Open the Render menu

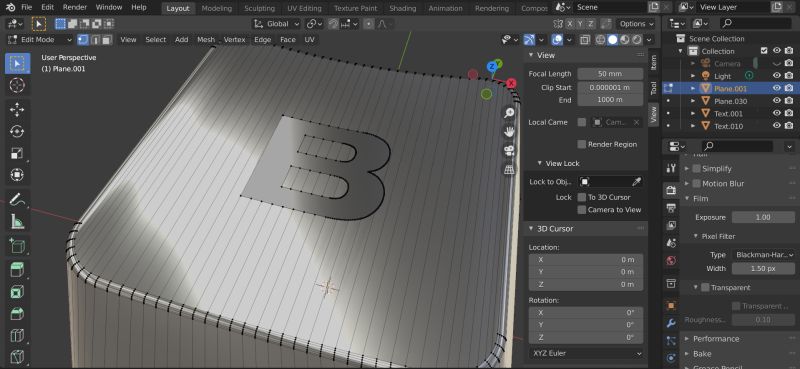[x=75, y=8]
